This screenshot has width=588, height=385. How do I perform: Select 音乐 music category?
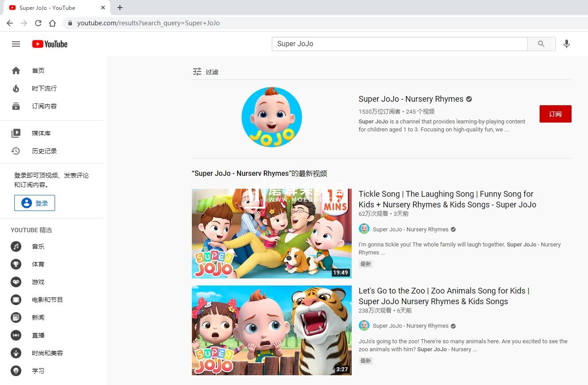[x=38, y=246]
